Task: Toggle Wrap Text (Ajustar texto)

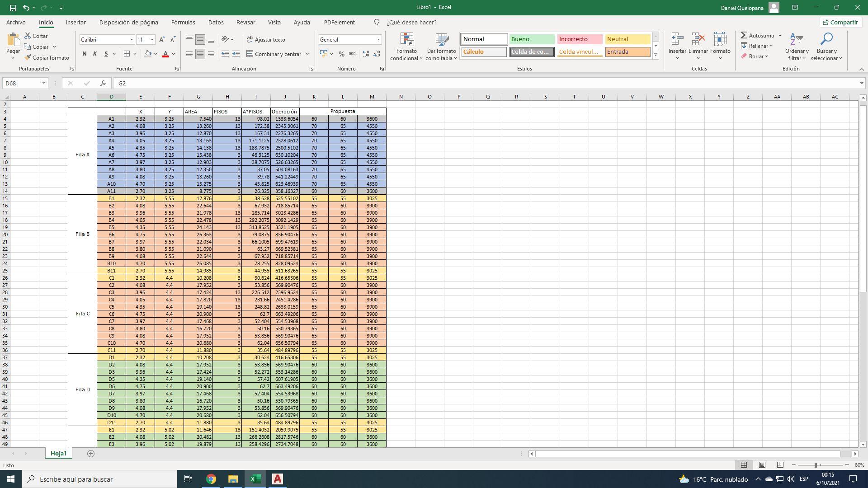Action: pos(266,40)
